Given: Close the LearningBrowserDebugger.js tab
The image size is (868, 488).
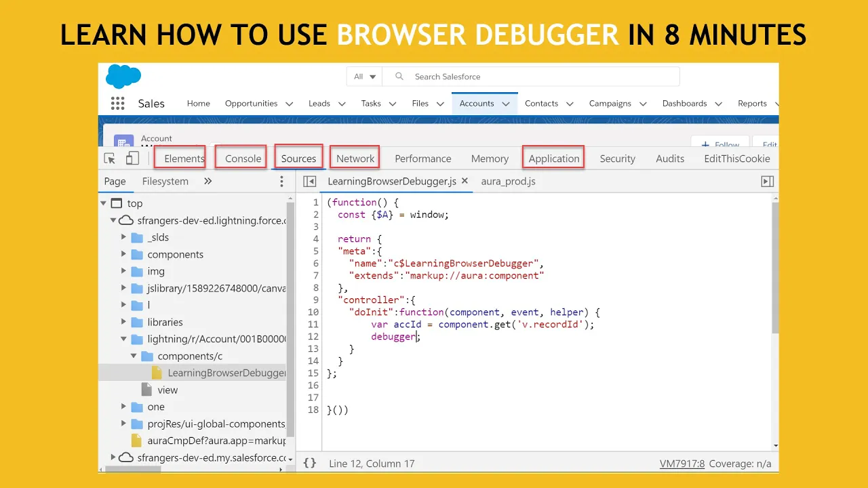Looking at the screenshot, I should pos(465,181).
